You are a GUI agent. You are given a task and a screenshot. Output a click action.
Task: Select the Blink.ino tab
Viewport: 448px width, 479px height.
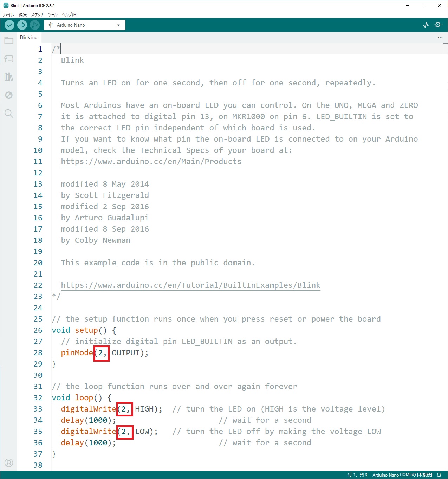point(29,37)
